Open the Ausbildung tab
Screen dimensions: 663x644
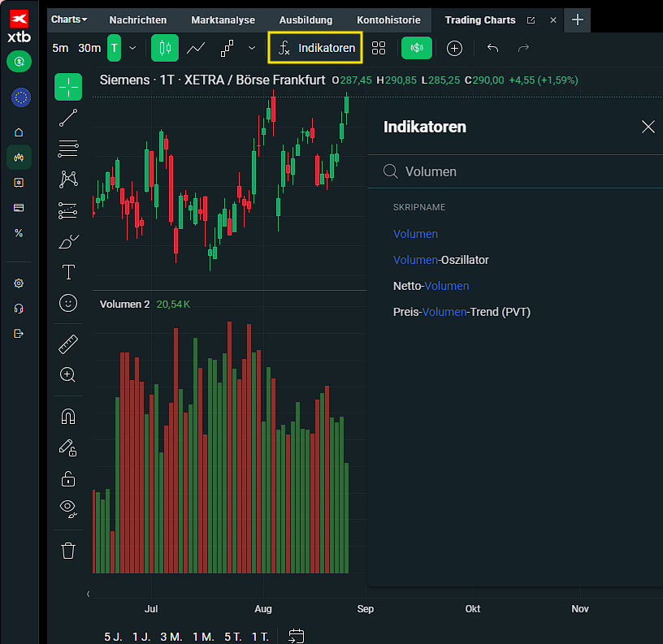click(x=305, y=19)
